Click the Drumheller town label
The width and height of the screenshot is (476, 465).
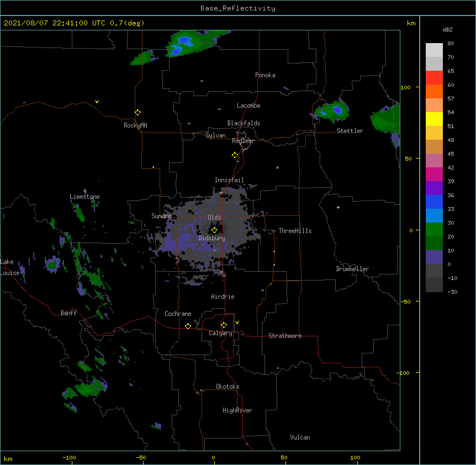click(352, 269)
